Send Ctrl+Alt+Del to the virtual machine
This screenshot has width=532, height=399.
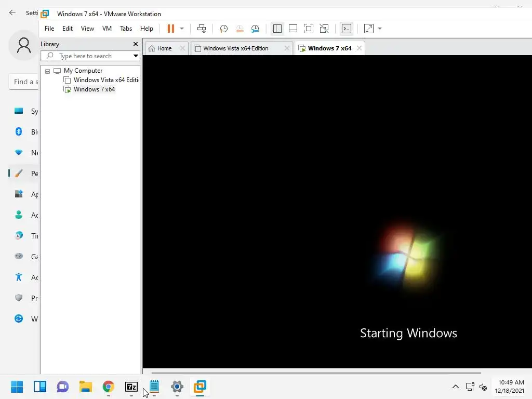tap(202, 29)
